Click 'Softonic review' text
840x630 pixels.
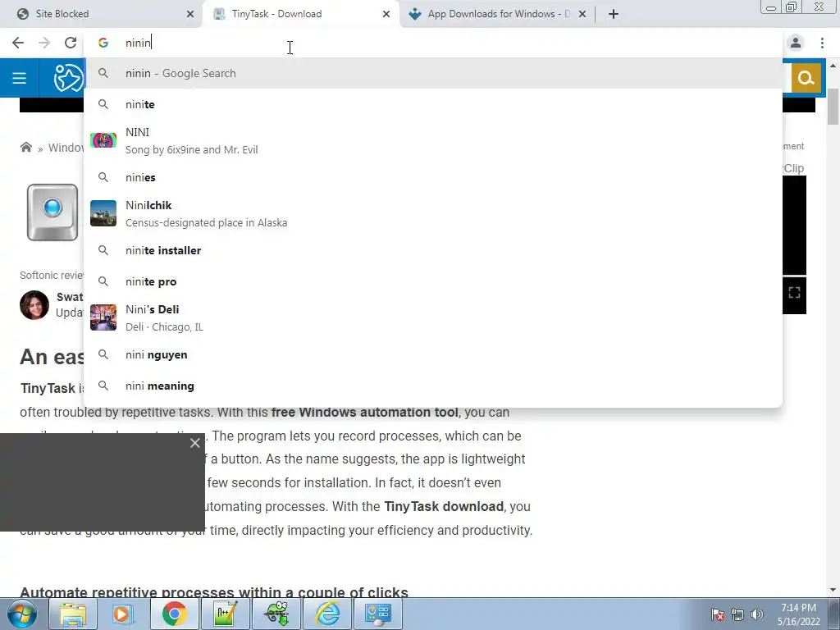coord(52,276)
